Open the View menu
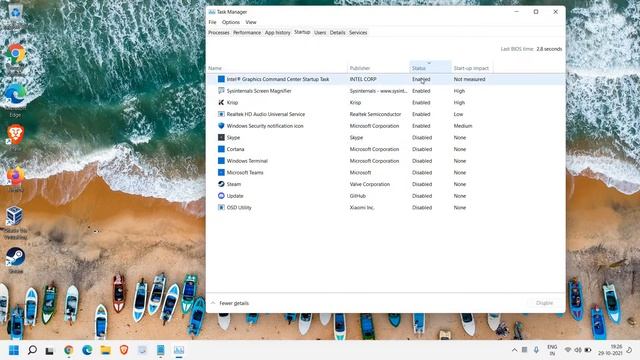This screenshot has width=640, height=360. point(251,22)
